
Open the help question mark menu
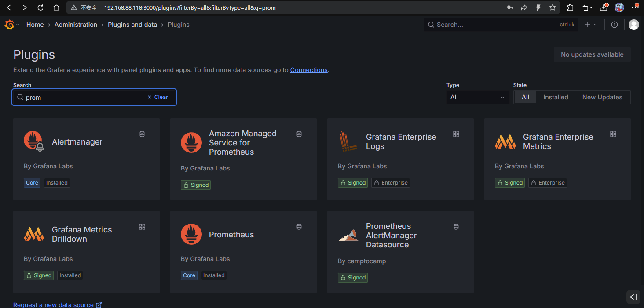coord(615,25)
